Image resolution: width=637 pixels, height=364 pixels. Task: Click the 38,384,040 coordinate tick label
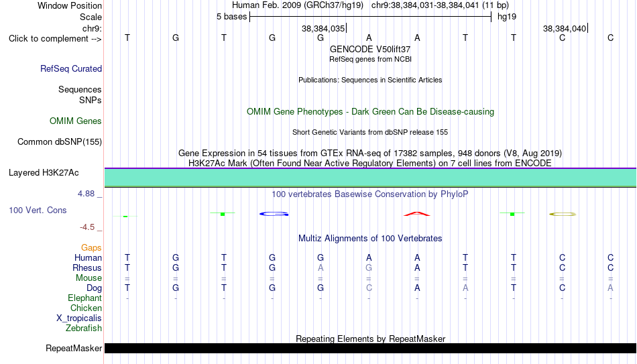coord(565,28)
